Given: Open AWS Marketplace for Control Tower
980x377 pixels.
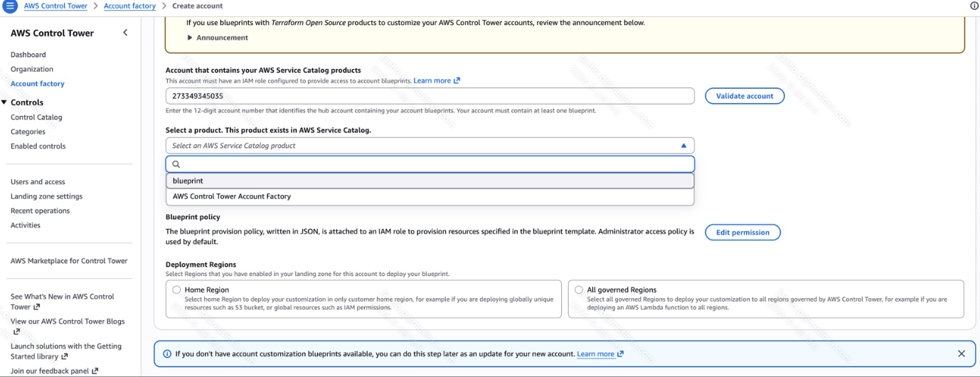Looking at the screenshot, I should click(69, 261).
